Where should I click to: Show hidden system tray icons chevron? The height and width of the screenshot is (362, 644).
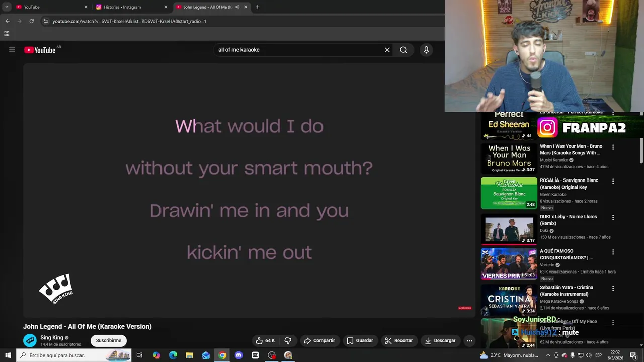(548, 355)
